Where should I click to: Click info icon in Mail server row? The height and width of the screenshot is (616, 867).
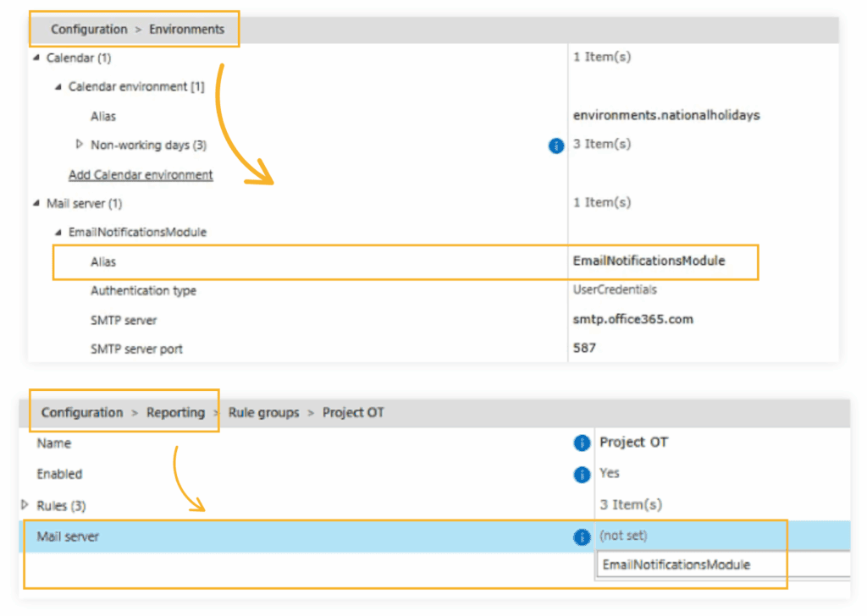[582, 537]
